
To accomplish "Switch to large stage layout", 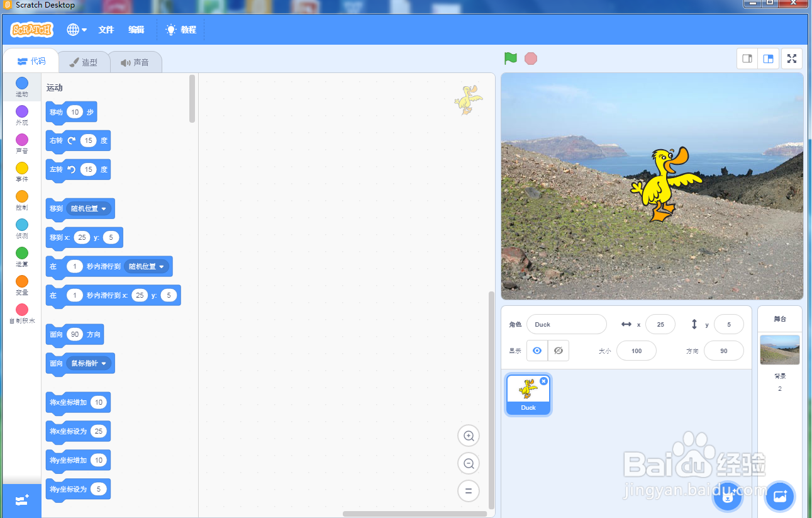I will [x=768, y=59].
